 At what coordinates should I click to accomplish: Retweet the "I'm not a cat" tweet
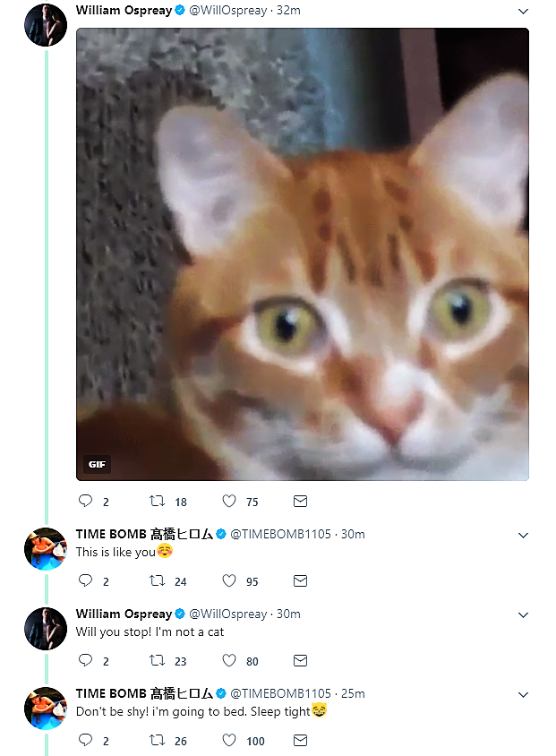(x=158, y=660)
